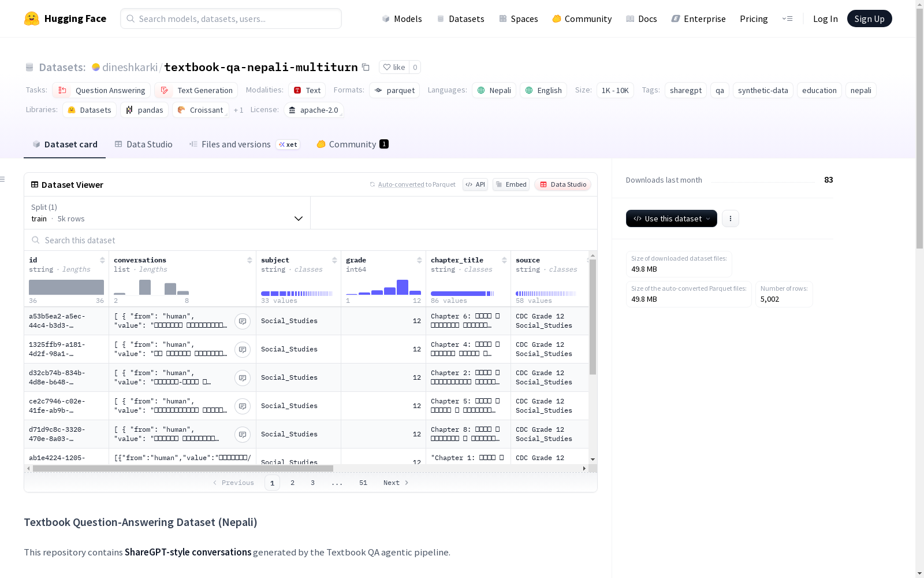Open the dataset Community tab

coord(352,144)
